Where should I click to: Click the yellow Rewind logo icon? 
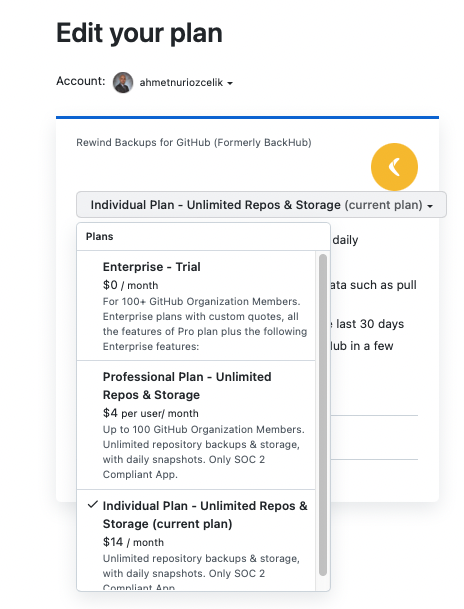[x=394, y=167]
